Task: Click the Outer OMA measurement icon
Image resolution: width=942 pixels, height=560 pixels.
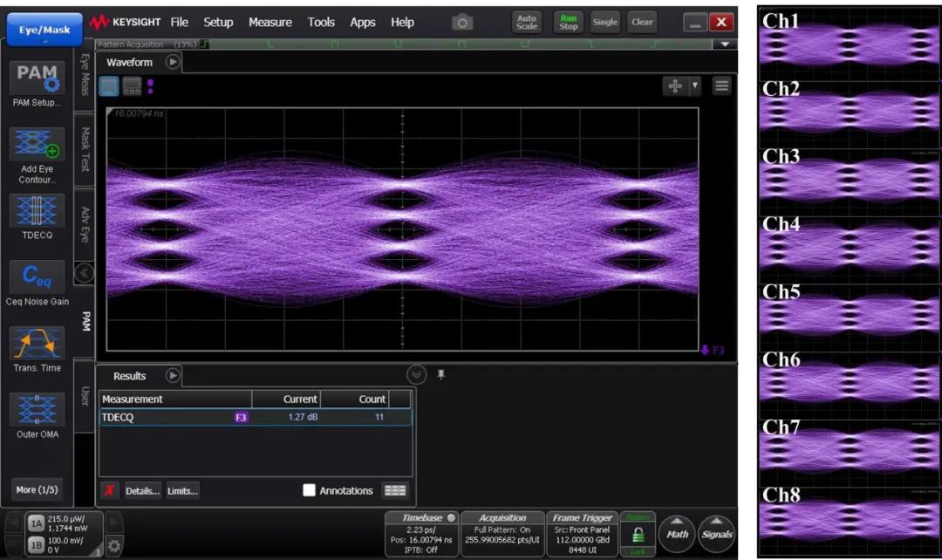Action: [37, 409]
